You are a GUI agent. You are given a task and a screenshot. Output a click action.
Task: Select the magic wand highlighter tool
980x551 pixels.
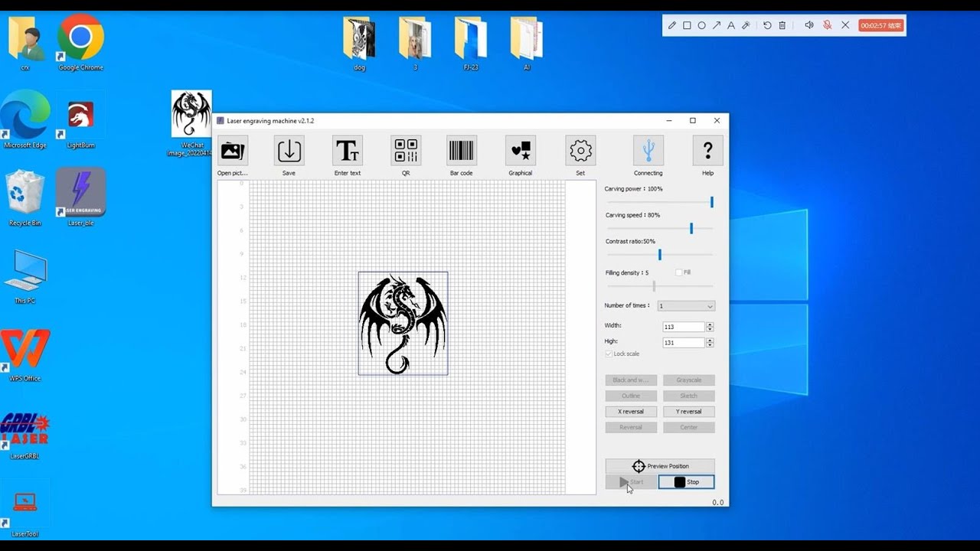[x=746, y=25]
